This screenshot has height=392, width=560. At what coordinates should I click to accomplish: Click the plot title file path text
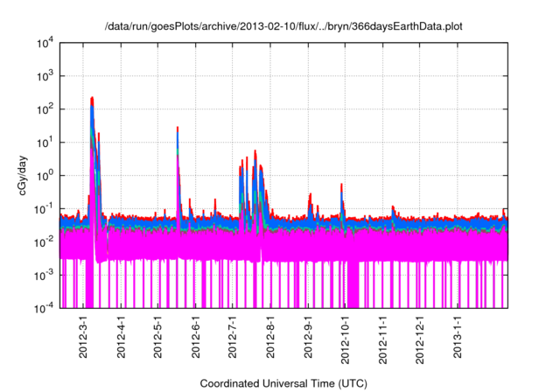(x=283, y=27)
